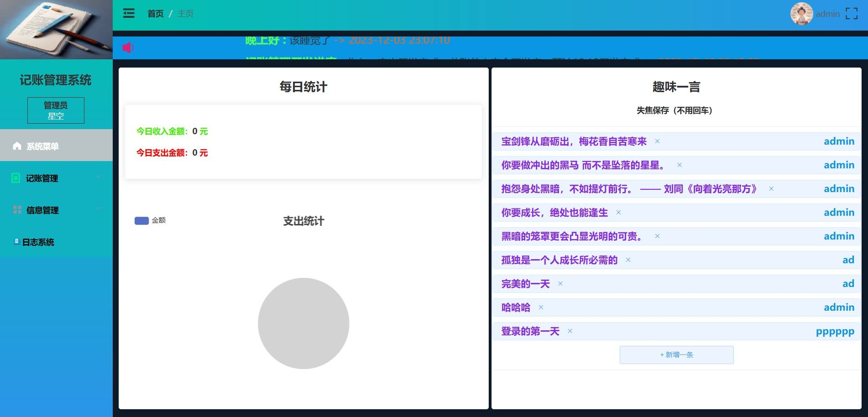
Task: Edit the quote 你要做冲出的黑马
Action: 583,165
